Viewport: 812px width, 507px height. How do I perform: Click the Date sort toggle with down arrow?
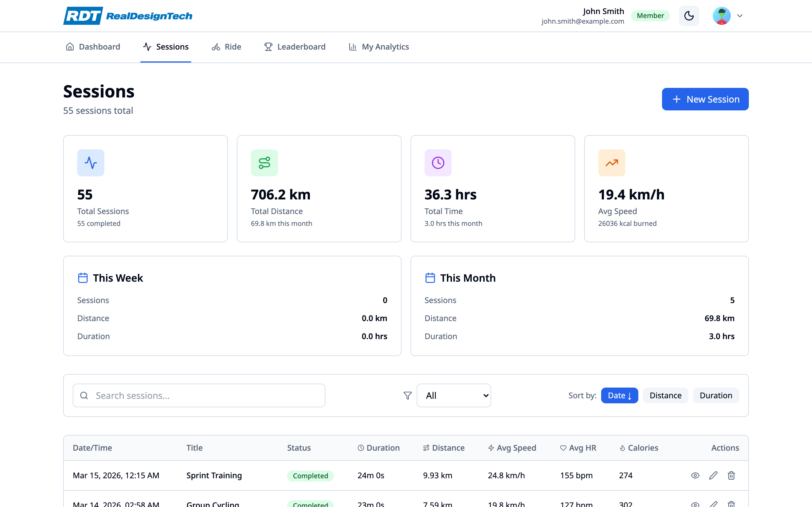(619, 395)
